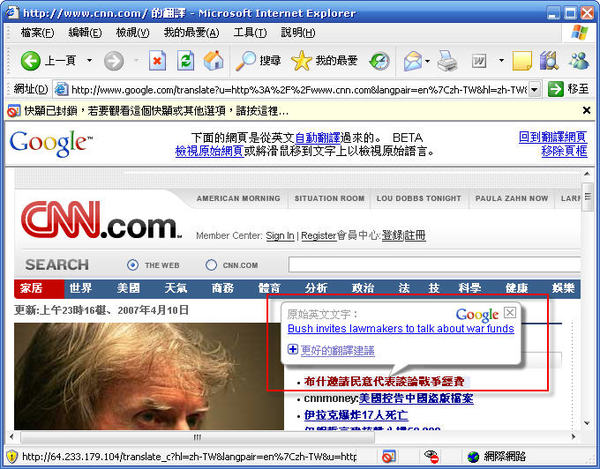Expand the Mail icon dropdown arrow

point(427,60)
